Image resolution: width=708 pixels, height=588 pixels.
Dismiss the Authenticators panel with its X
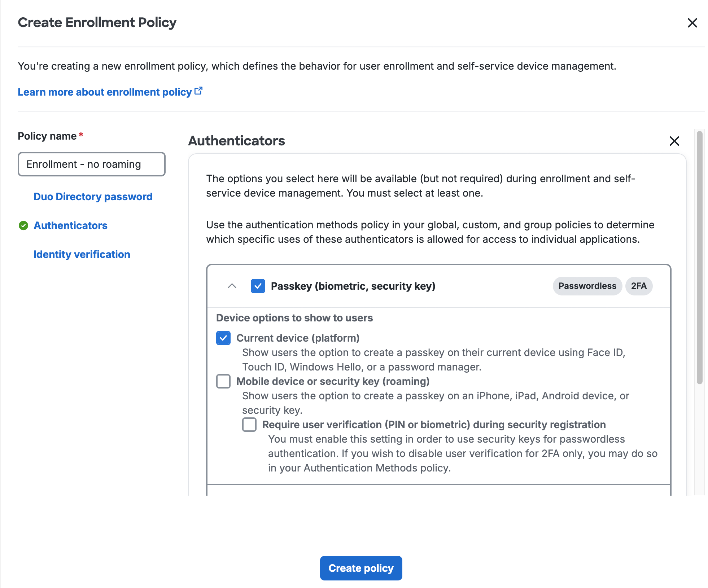674,141
